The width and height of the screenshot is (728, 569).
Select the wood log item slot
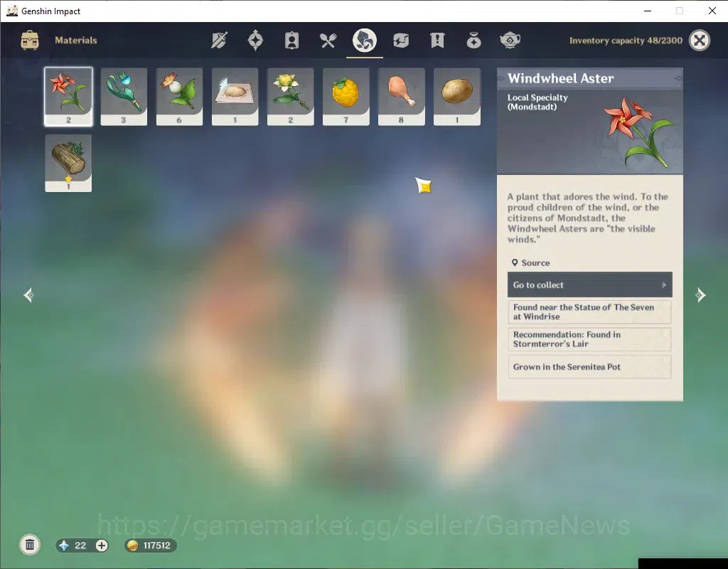pyautogui.click(x=68, y=163)
